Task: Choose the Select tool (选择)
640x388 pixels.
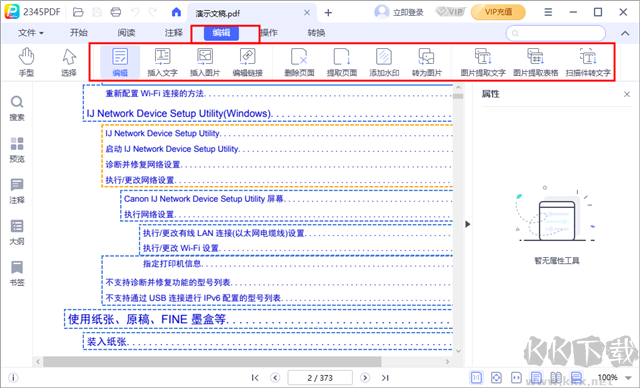Action: (x=69, y=62)
